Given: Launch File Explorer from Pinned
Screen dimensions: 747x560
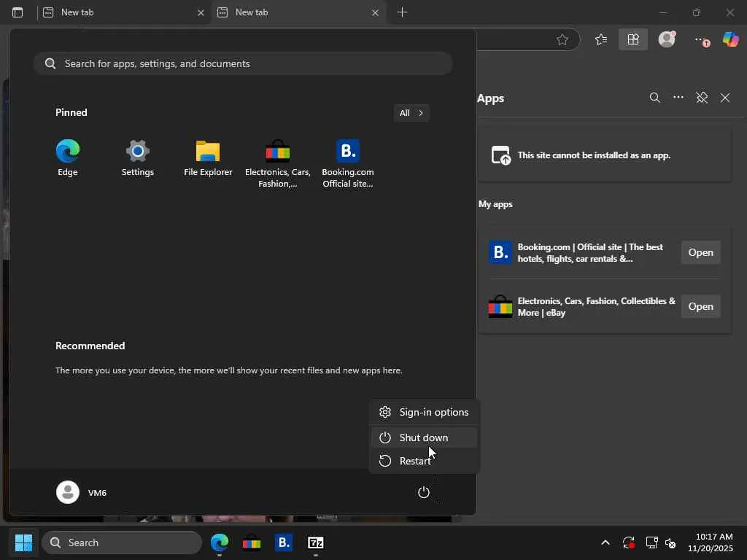Looking at the screenshot, I should point(208,158).
